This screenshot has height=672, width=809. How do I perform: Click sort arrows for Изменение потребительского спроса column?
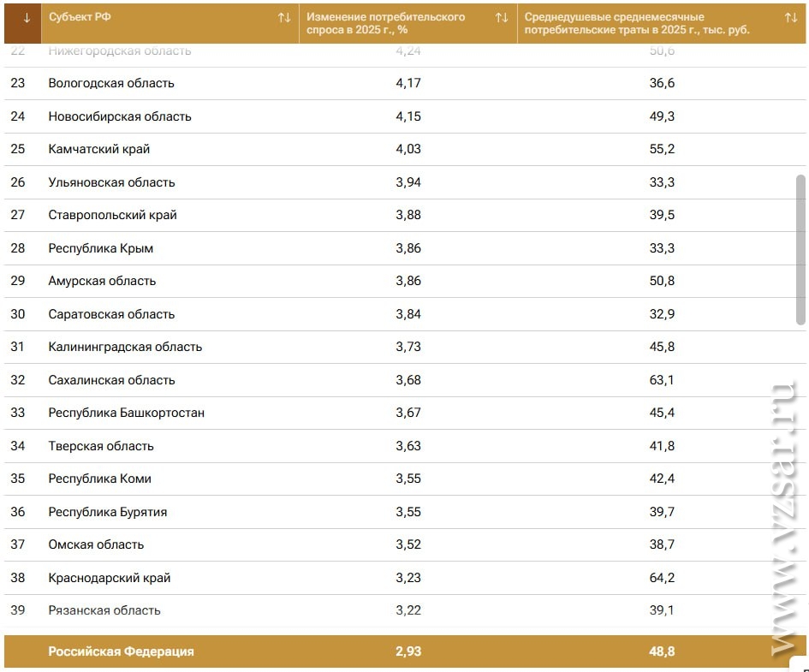click(x=502, y=18)
